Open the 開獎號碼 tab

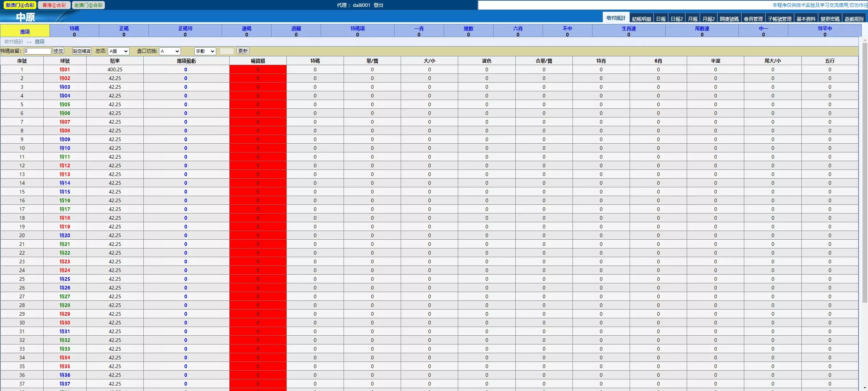(x=729, y=19)
